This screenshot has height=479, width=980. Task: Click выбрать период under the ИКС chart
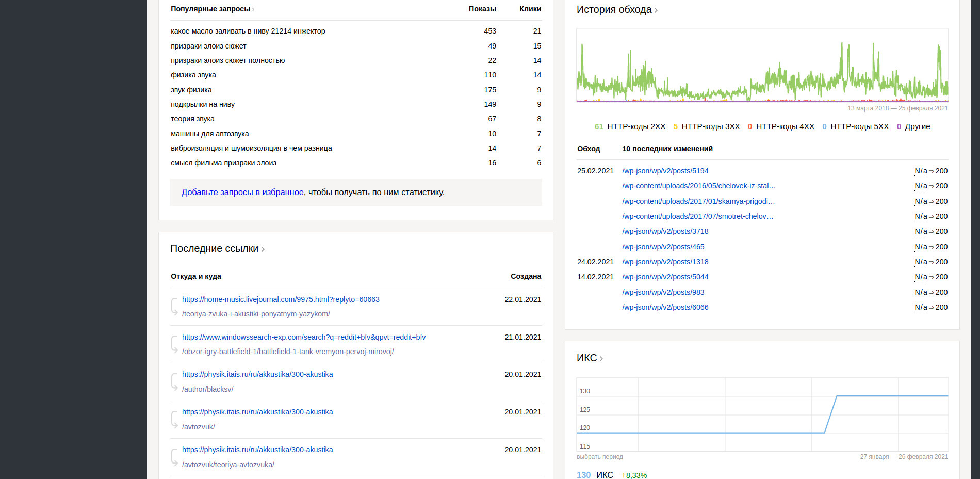point(599,457)
